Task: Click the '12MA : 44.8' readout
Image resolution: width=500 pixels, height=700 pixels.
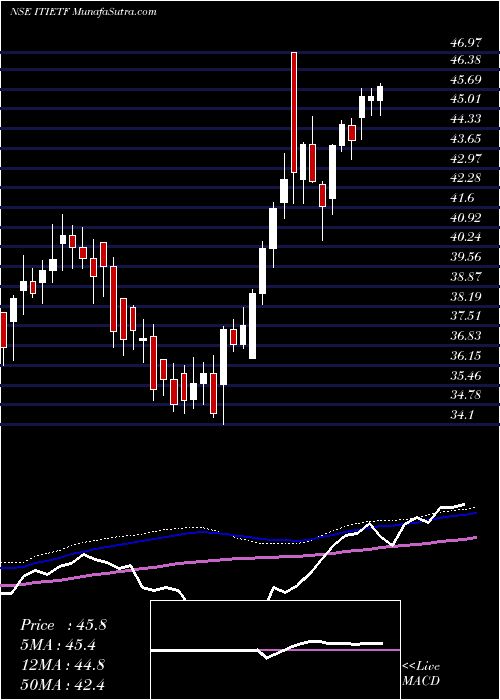Action: [x=62, y=665]
